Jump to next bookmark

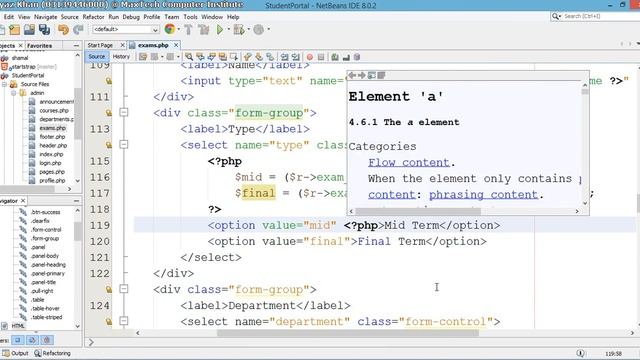point(259,57)
